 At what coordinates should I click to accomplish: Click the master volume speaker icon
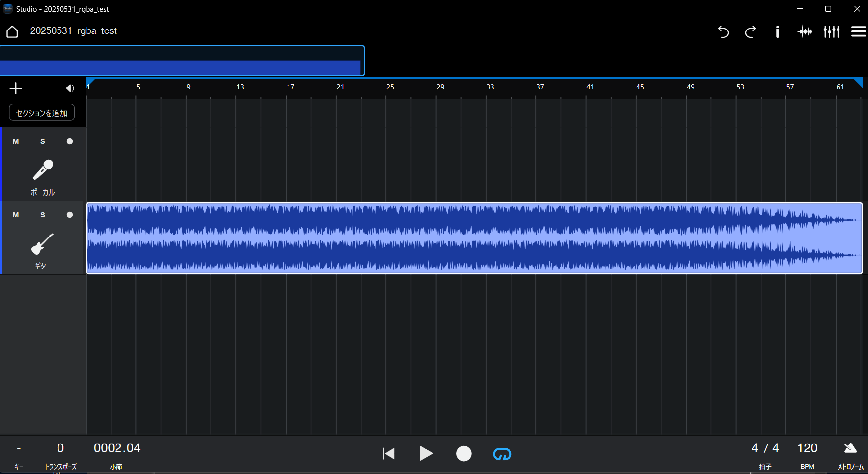70,89
